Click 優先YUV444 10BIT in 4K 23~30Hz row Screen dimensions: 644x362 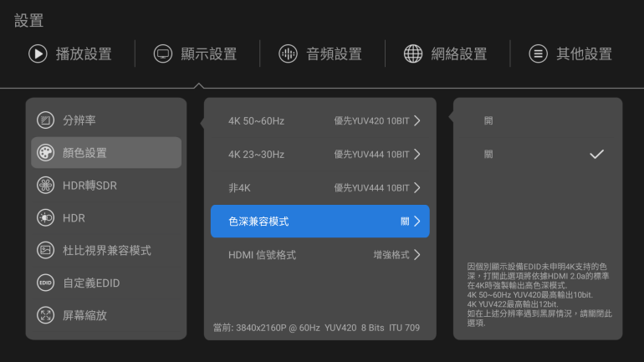[371, 155]
